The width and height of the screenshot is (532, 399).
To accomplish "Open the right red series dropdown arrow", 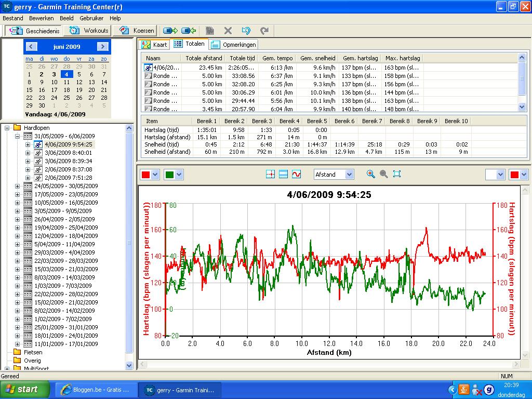I will point(524,175).
